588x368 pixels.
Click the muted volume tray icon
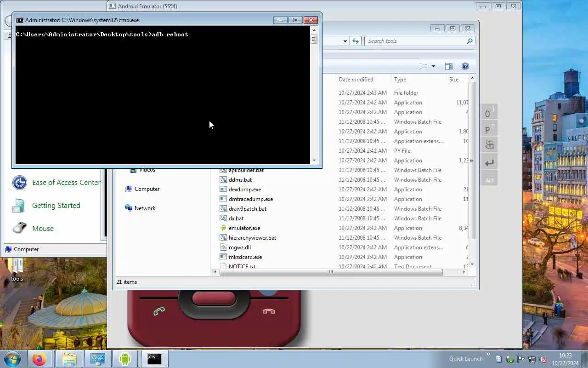tap(543, 359)
